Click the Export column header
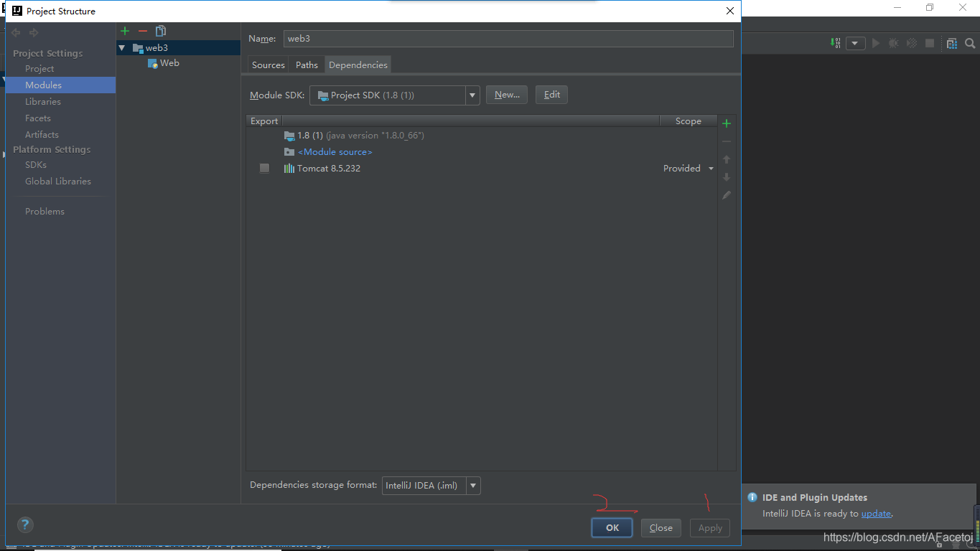 tap(264, 121)
